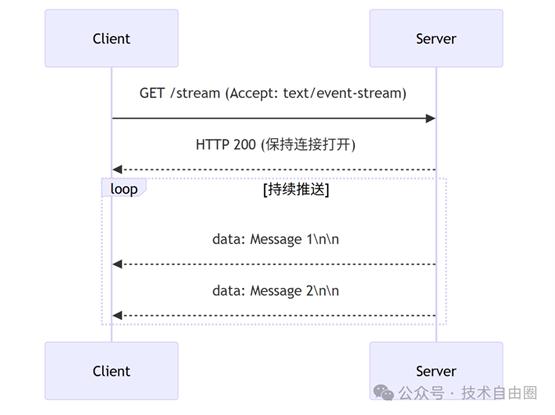The image size is (555, 415).
Task: Select the bottom Server participant box
Action: point(436,371)
